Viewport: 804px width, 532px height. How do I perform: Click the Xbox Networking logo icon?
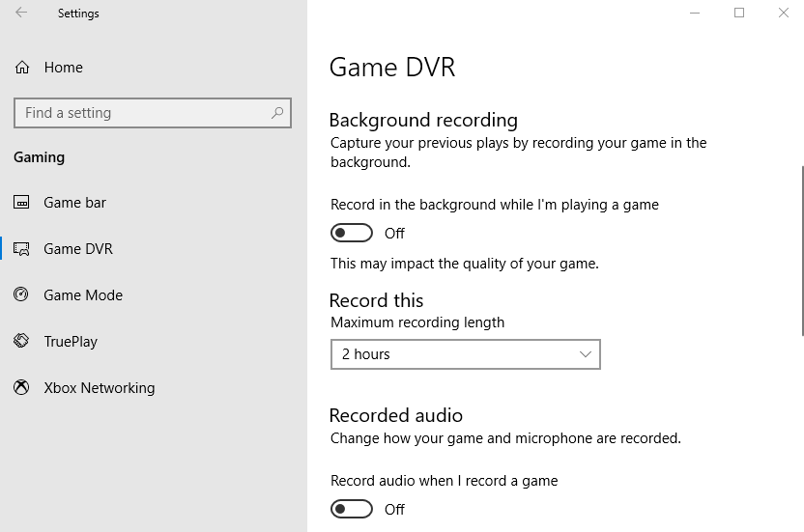21,387
